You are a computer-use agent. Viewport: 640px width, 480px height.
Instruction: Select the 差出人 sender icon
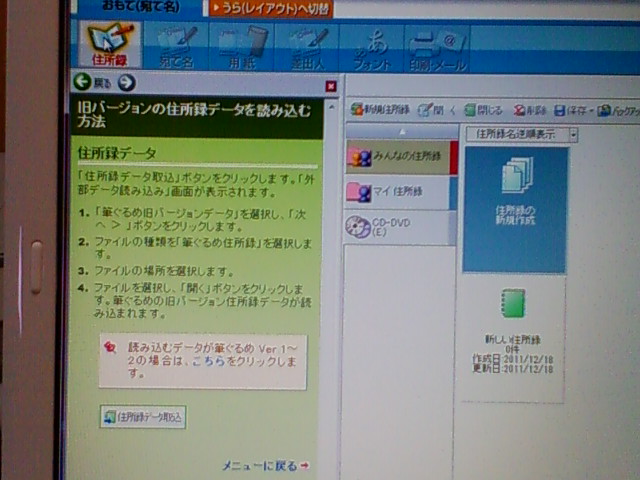coord(307,48)
